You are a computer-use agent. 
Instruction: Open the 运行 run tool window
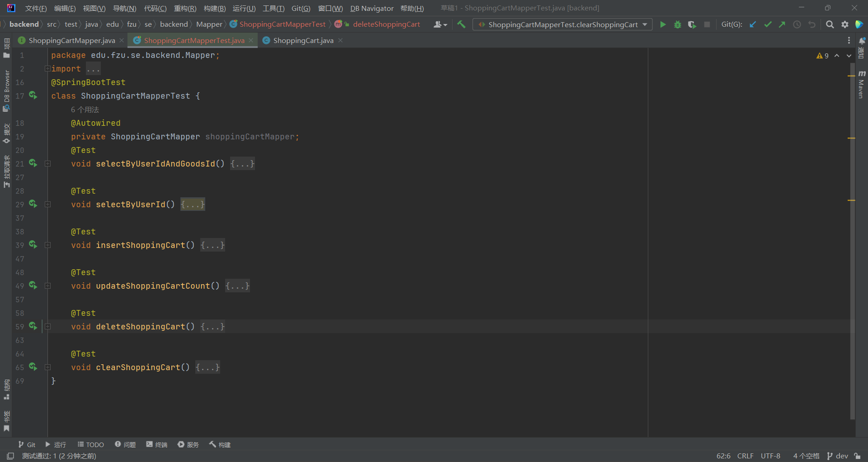coord(55,444)
